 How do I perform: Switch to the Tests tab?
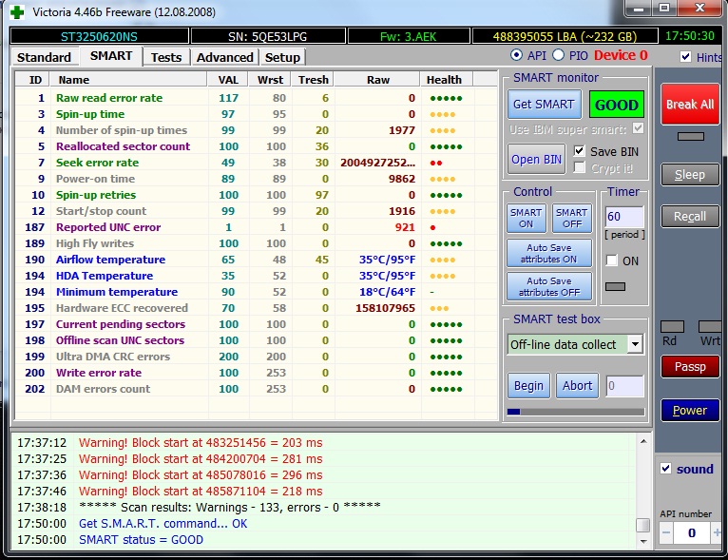click(x=166, y=57)
